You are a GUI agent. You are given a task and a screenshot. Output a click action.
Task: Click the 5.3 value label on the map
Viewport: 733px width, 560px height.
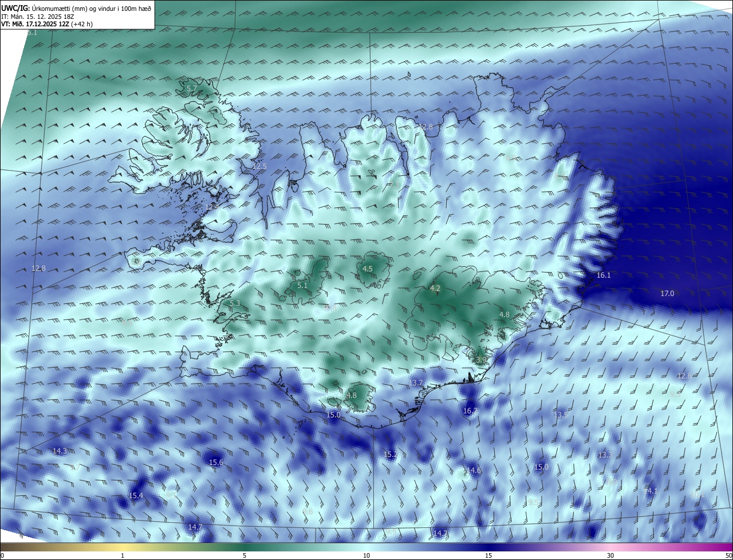(x=235, y=303)
